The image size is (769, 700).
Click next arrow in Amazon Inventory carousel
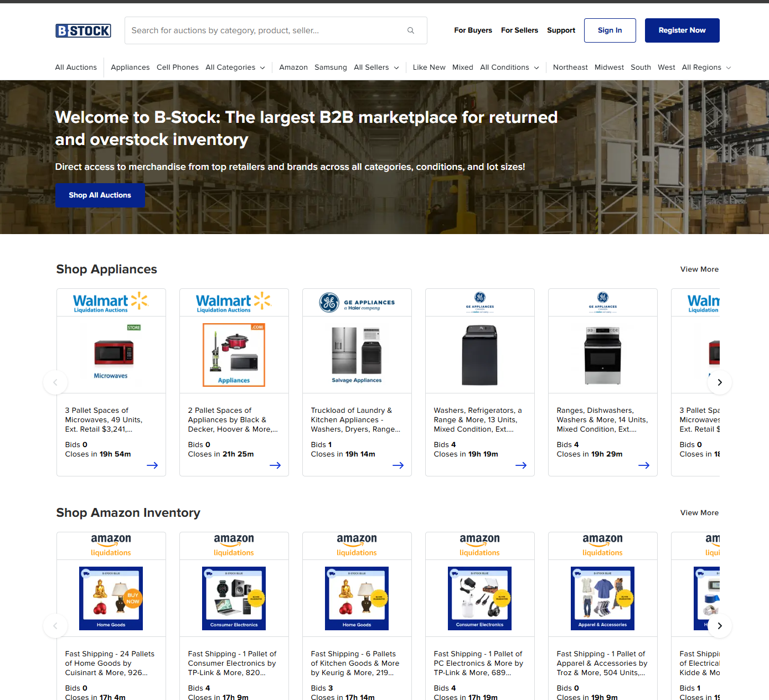point(719,626)
